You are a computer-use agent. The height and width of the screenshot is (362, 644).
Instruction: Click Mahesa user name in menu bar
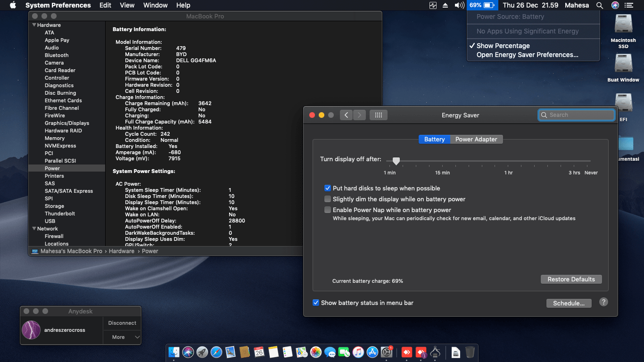[x=578, y=5]
